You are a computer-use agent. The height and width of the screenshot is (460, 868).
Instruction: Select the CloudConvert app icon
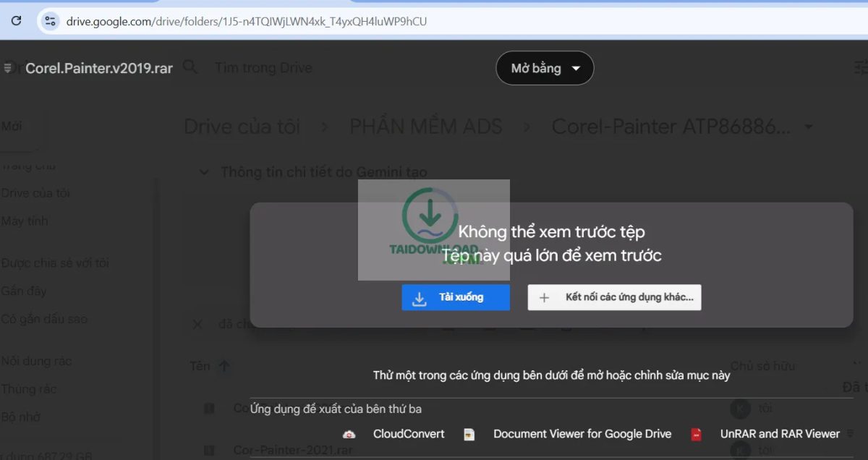click(349, 433)
